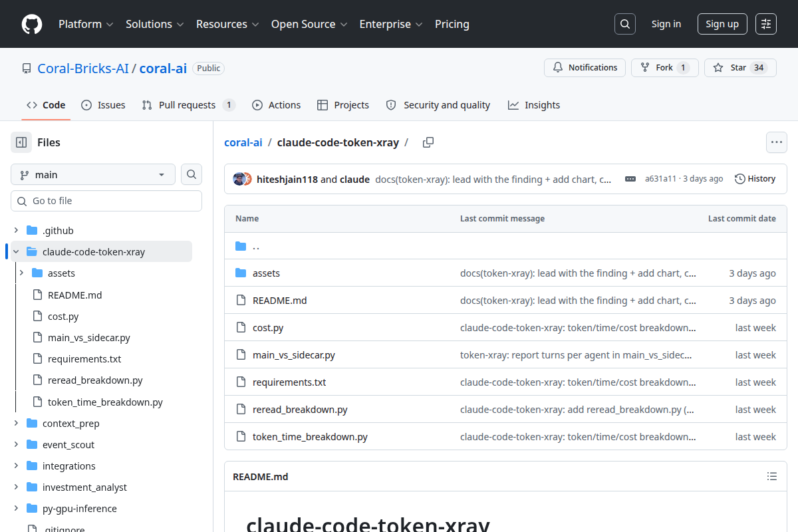798x532 pixels.
Task: Switch to the Code tab
Action: [x=46, y=105]
